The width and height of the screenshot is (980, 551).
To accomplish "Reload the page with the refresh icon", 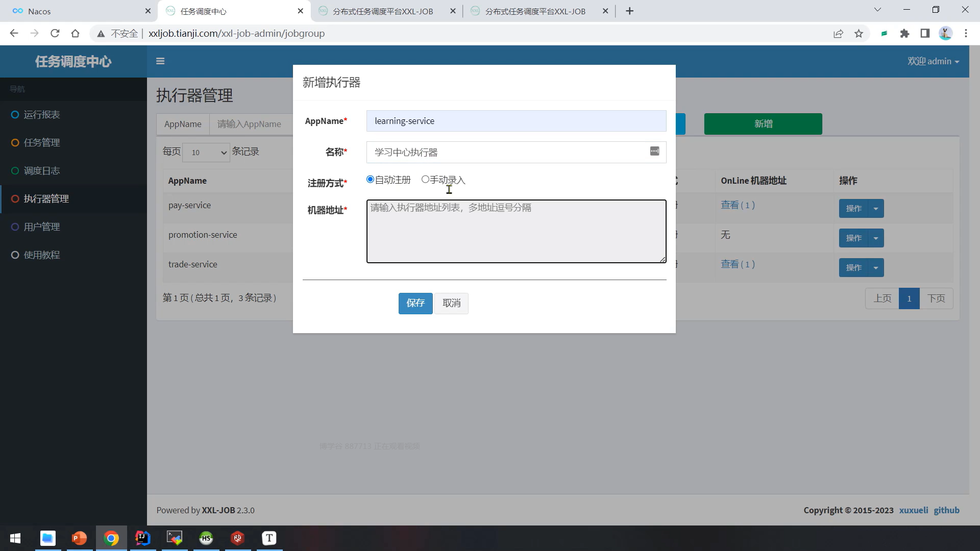I will [55, 34].
